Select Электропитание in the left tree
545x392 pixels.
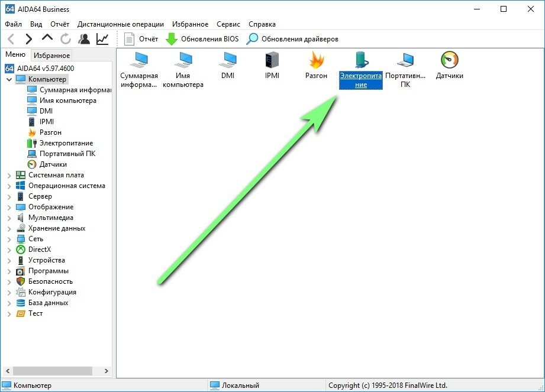tap(60, 143)
